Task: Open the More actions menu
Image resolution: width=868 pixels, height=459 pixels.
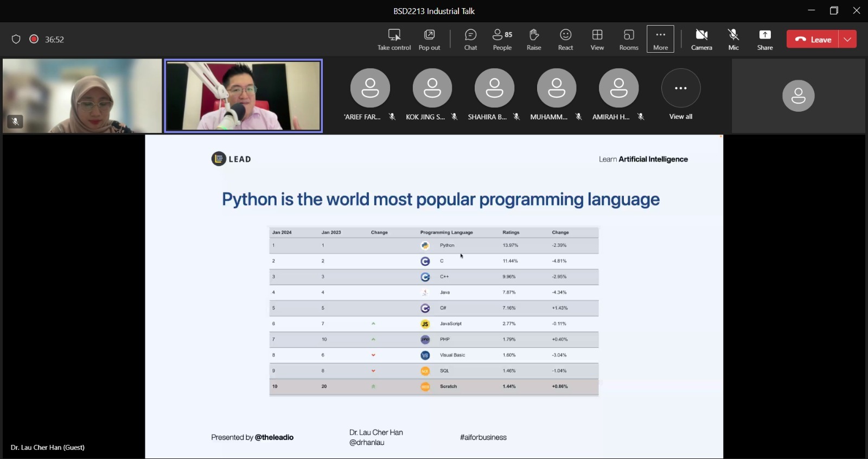Action: pyautogui.click(x=660, y=39)
